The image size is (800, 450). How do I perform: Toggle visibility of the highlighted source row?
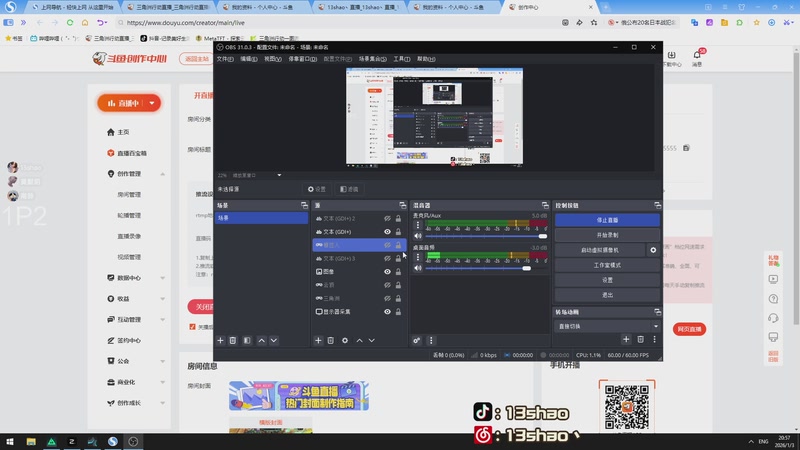point(387,245)
